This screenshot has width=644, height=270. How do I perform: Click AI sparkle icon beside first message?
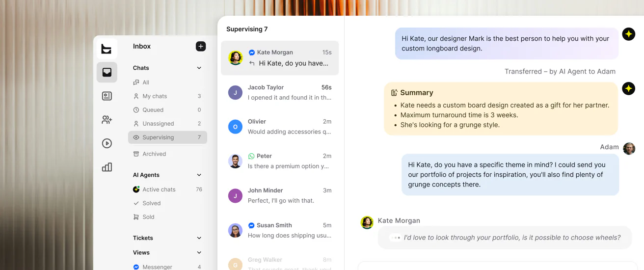pyautogui.click(x=628, y=34)
